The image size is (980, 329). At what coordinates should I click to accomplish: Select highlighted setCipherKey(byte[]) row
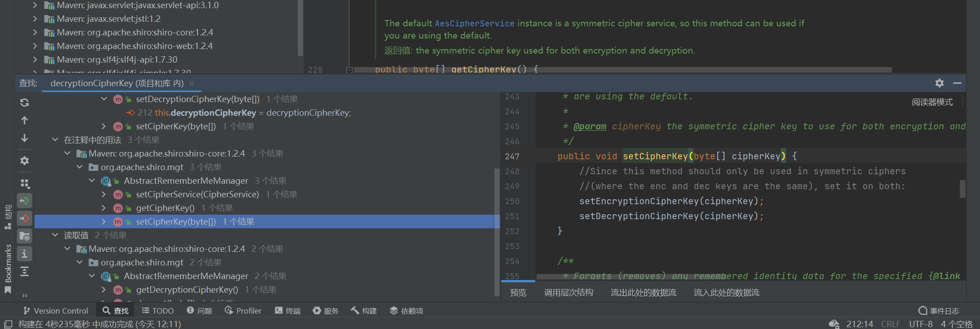click(x=267, y=221)
